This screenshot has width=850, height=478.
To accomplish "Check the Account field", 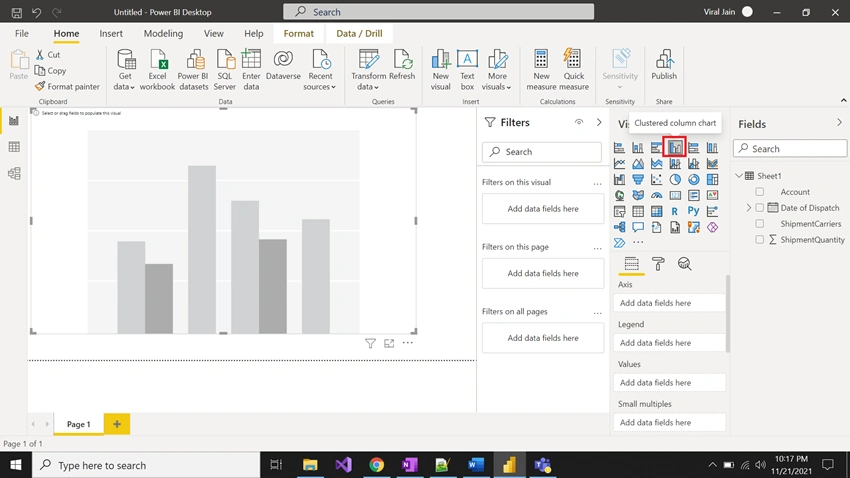I will coord(759,192).
